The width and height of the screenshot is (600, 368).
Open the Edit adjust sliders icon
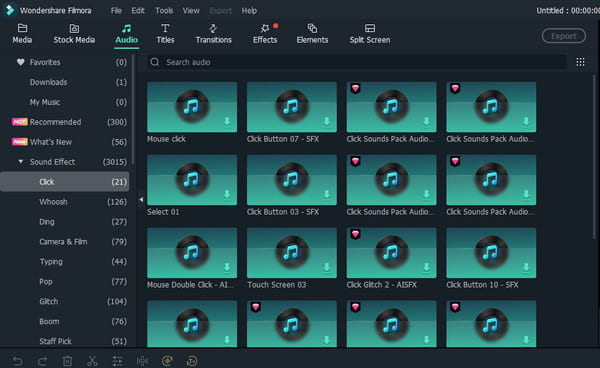117,361
